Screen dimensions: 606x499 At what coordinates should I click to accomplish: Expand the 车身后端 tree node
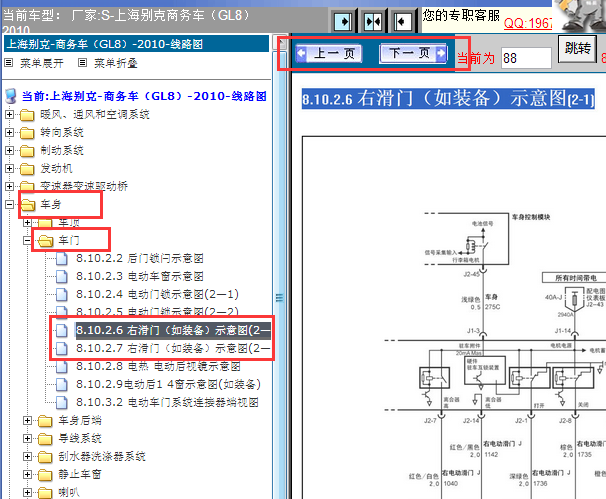27,421
